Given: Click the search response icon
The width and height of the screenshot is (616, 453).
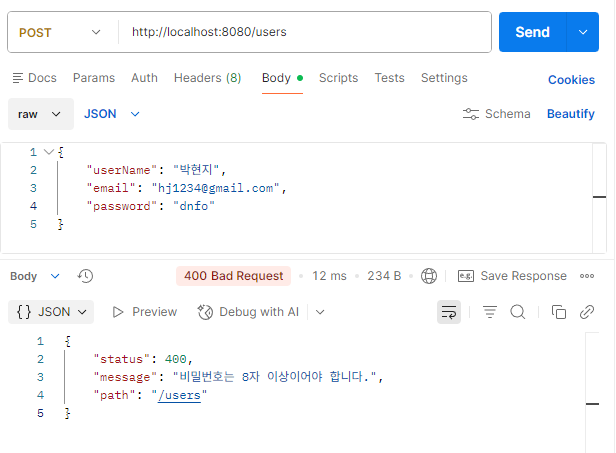Looking at the screenshot, I should pos(518,312).
